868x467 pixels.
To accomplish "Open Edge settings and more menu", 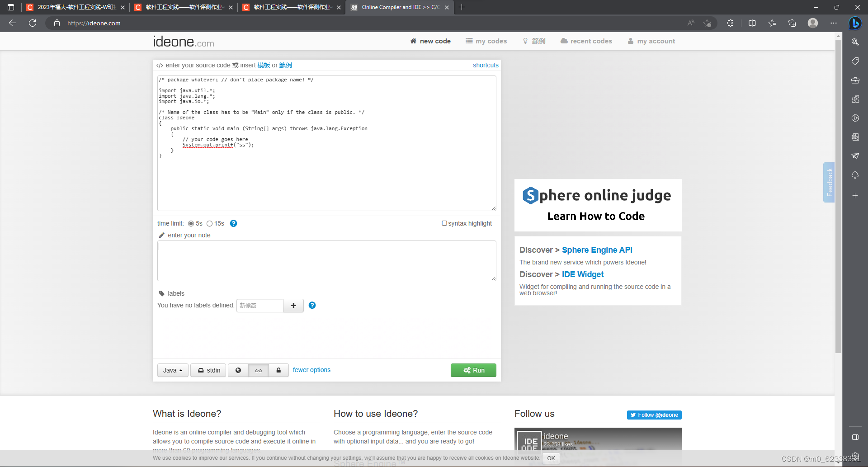I will (834, 23).
